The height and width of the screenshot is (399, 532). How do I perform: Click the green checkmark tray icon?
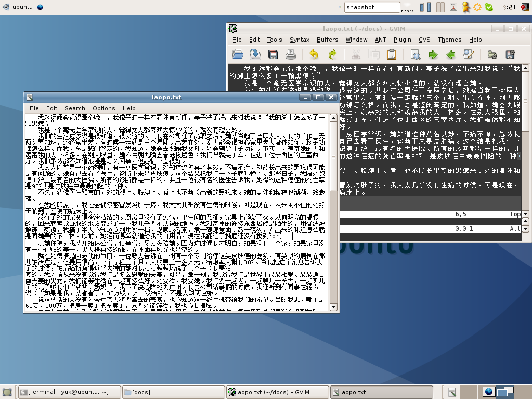click(x=488, y=7)
